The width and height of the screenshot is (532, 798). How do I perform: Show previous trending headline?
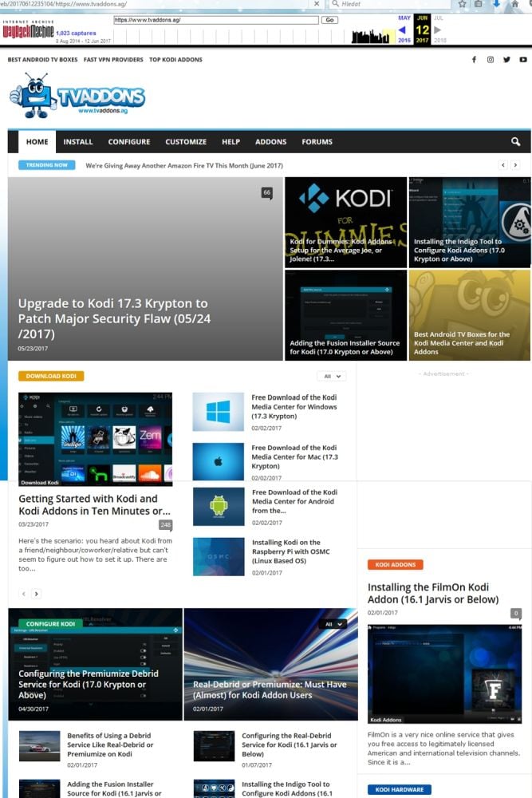point(503,165)
